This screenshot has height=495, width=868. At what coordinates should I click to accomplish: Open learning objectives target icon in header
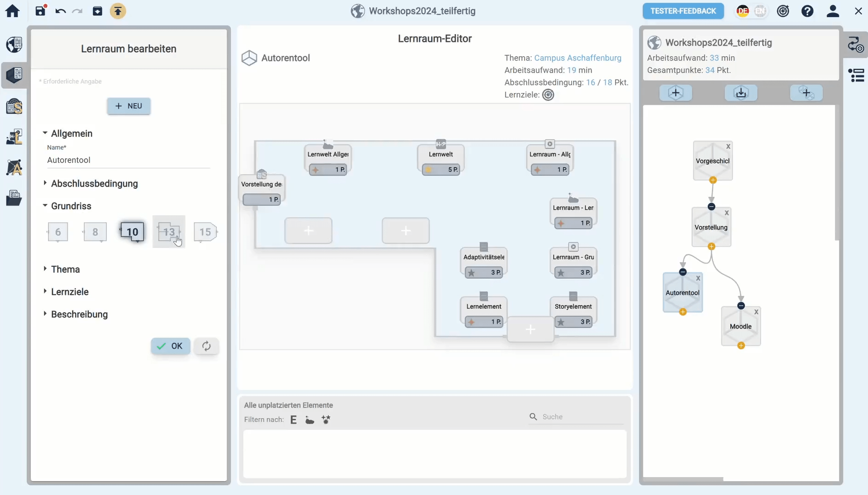click(783, 11)
